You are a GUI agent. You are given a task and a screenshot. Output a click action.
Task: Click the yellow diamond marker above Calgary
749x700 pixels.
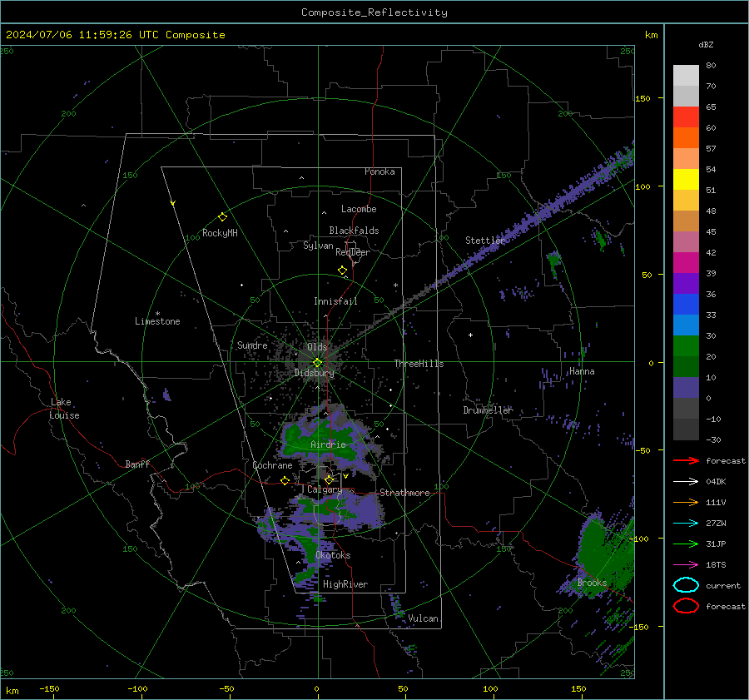click(329, 479)
